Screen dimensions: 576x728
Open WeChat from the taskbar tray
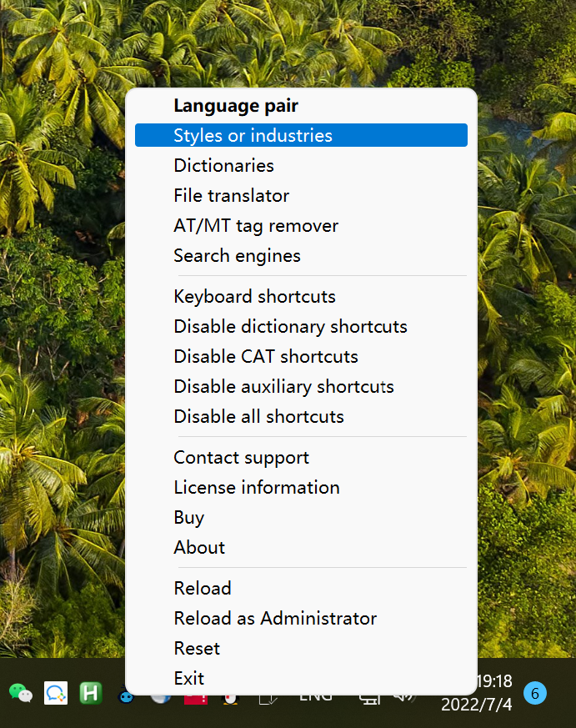(x=20, y=692)
